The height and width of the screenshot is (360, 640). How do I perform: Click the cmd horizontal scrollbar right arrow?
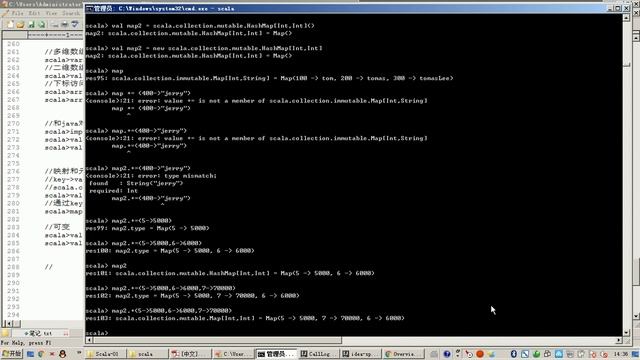(619, 340)
